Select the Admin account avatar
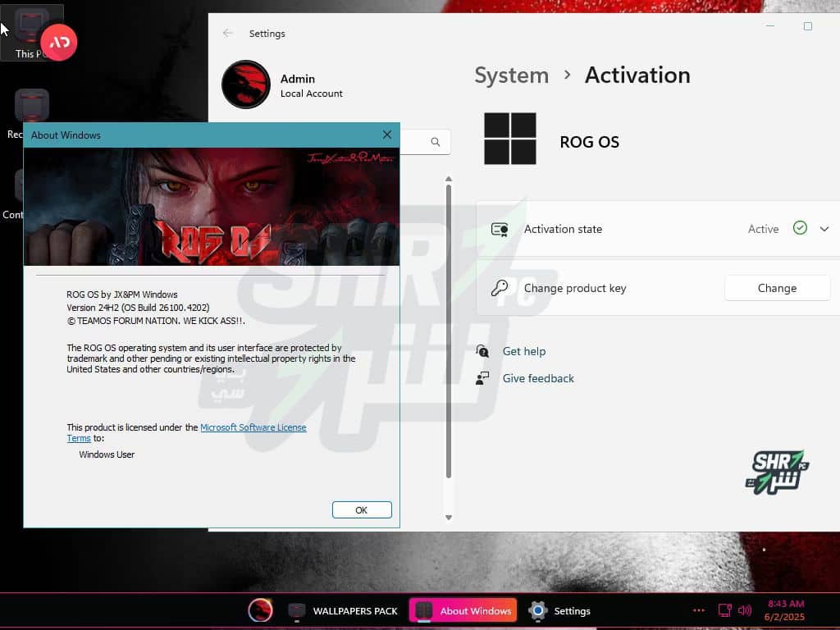This screenshot has height=630, width=840. click(x=244, y=84)
